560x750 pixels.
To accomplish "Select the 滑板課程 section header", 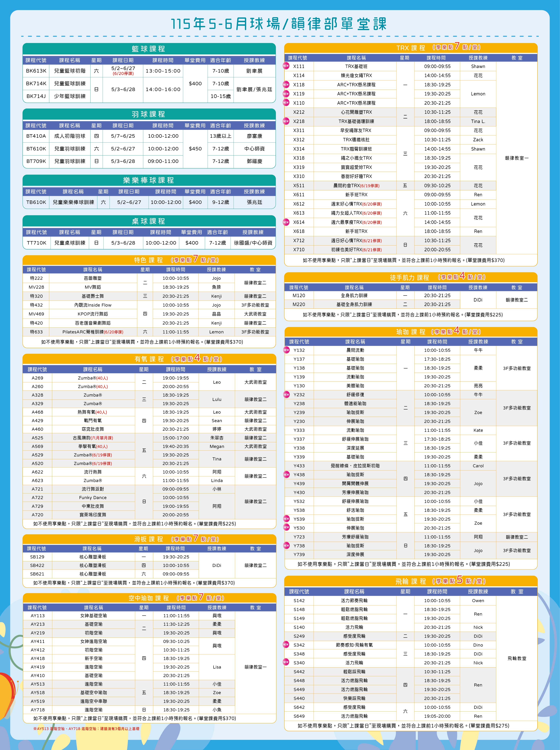I will click(x=149, y=539).
